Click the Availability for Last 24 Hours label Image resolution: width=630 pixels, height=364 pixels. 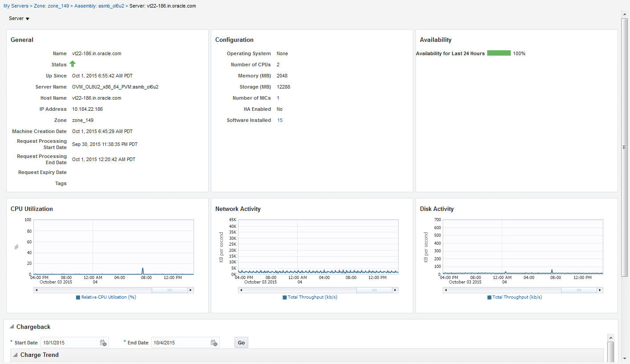[450, 53]
